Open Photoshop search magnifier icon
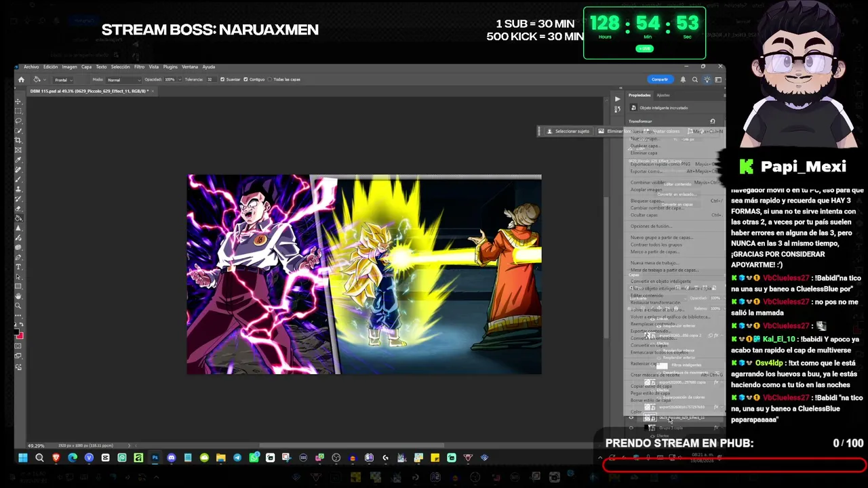This screenshot has height=488, width=868. [694, 79]
